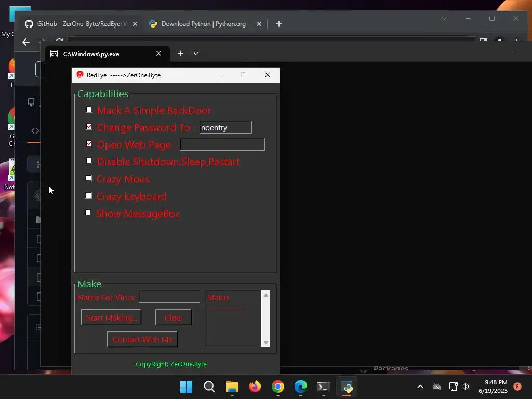The height and width of the screenshot is (399, 532).
Task: Minimize the RedEye window
Action: tap(220, 75)
